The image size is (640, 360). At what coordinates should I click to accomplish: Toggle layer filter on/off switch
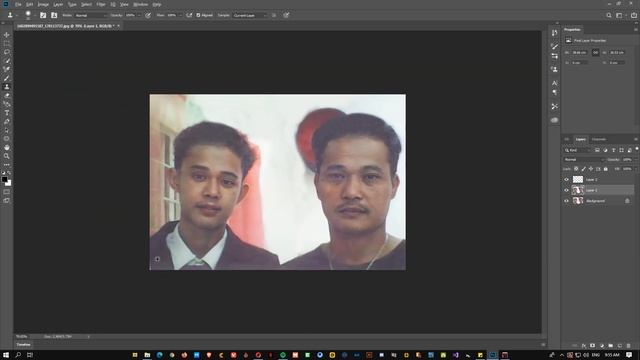tap(636, 149)
